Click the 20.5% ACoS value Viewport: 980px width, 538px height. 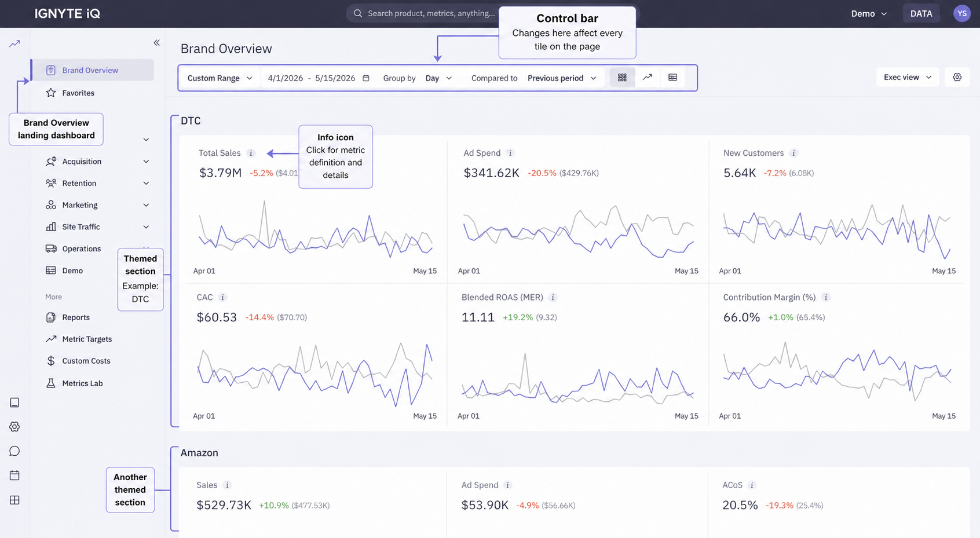point(740,505)
